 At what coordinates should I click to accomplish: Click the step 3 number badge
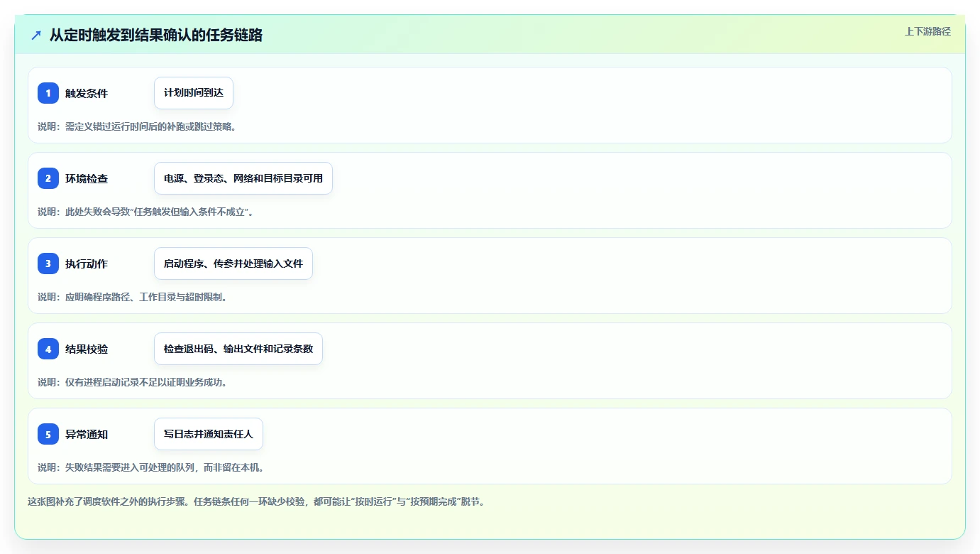coord(48,264)
